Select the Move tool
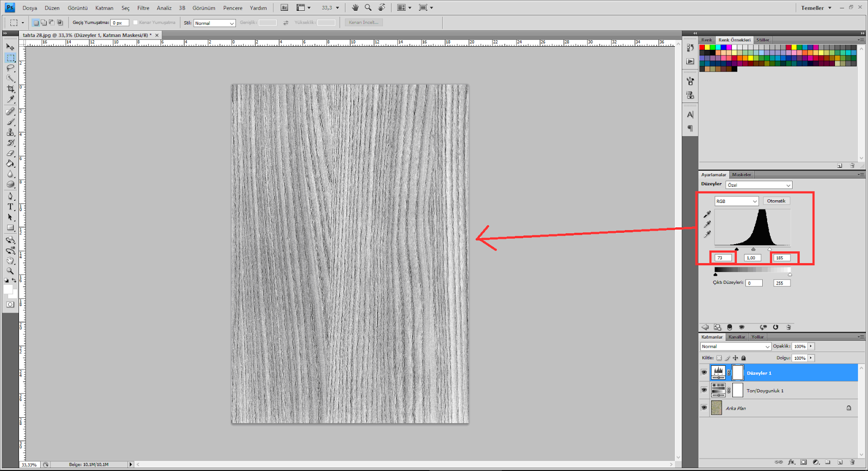Screen dimensions: 868x471 click(10, 47)
